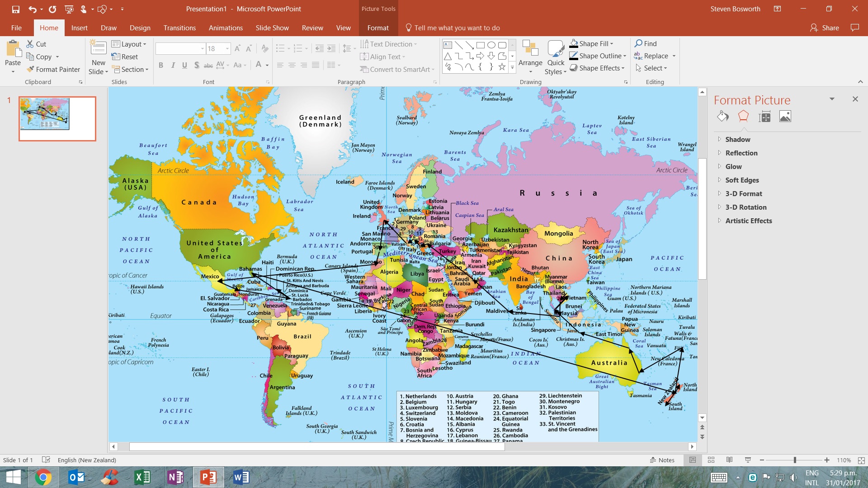Click the zoom slider handle
Screen dimensions: 868x488
click(795, 460)
